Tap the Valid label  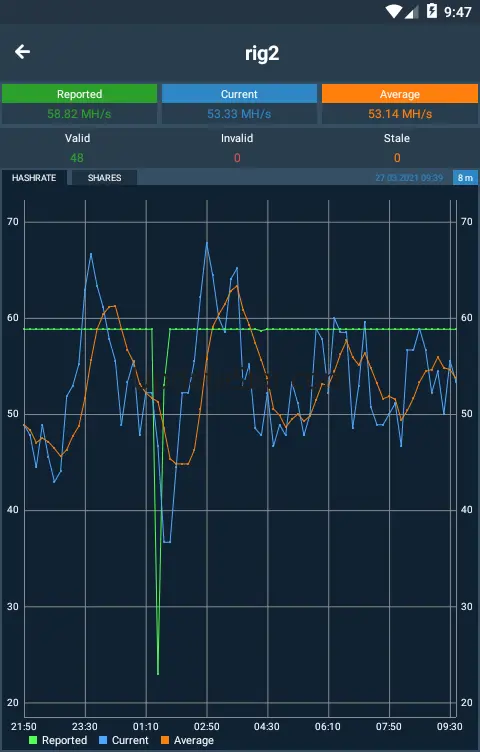pyautogui.click(x=78, y=138)
